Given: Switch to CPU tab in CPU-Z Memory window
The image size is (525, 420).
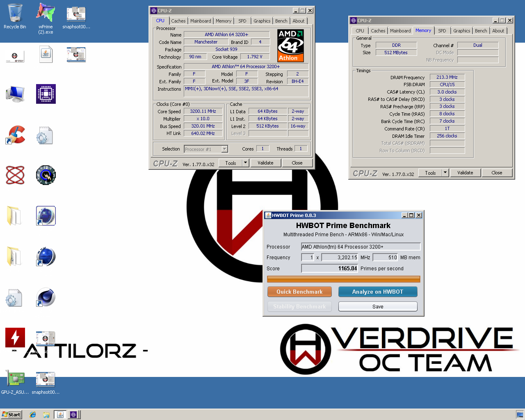Looking at the screenshot, I should (x=360, y=31).
